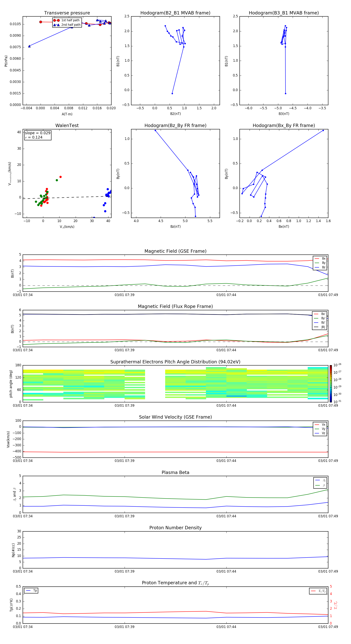Click the pitch angle colorbar

coord(331,384)
